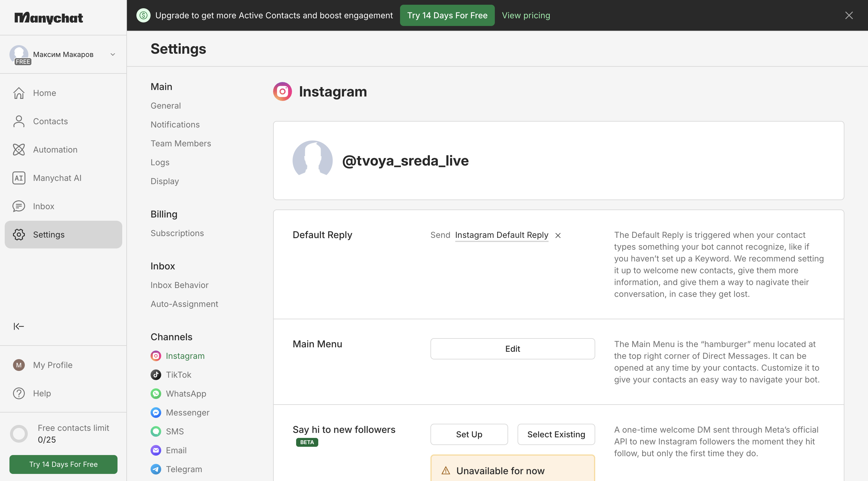868x481 pixels.
Task: Click sidebar Try 14 Days For Free button
Action: (63, 464)
